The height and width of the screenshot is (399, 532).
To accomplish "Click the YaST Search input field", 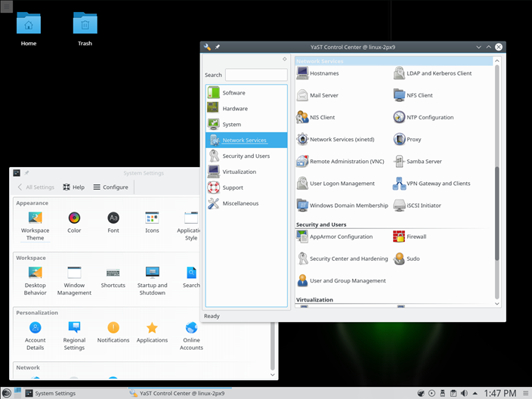I will pyautogui.click(x=256, y=75).
